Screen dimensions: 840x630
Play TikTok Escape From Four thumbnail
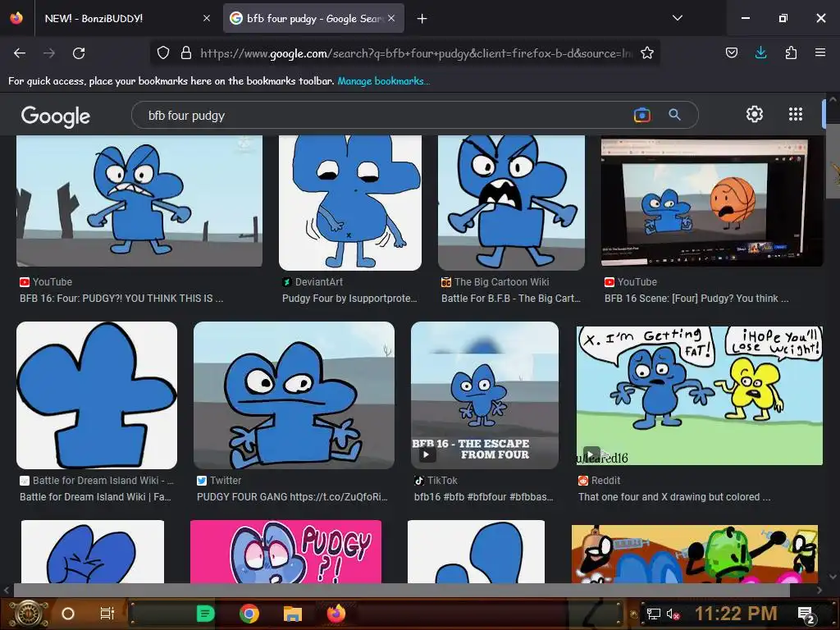(484, 395)
